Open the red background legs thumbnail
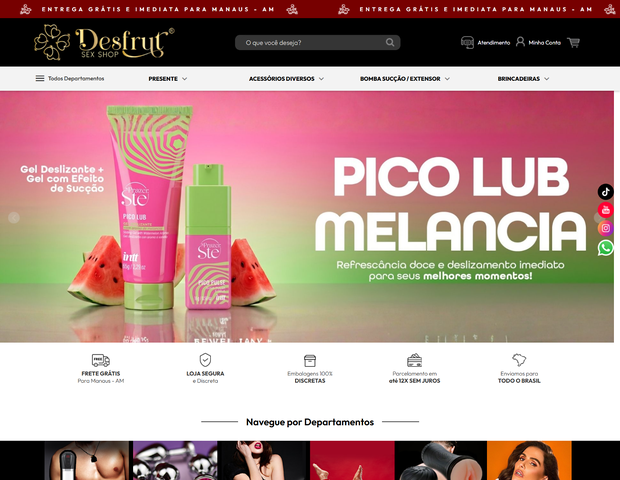The width and height of the screenshot is (620, 480). point(352,461)
